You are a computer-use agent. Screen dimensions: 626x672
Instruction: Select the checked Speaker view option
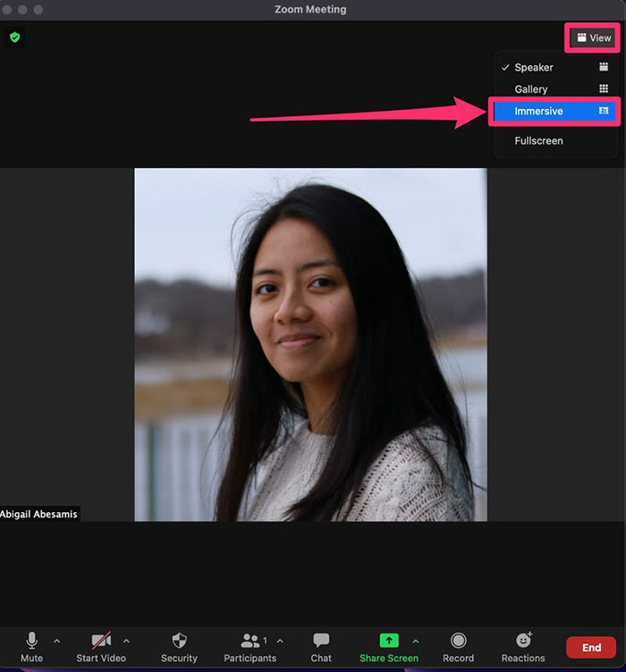coord(534,67)
